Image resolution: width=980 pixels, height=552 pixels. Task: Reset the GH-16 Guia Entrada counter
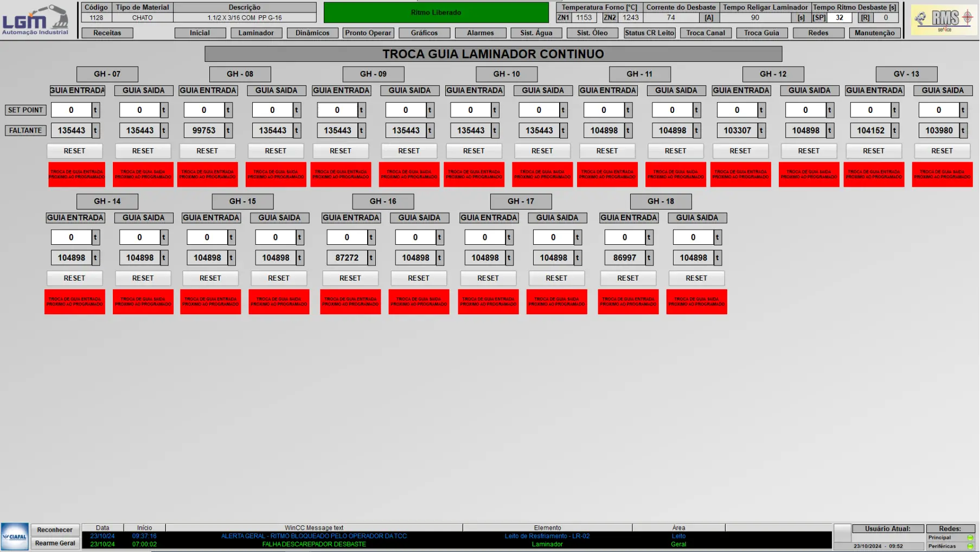coord(350,278)
